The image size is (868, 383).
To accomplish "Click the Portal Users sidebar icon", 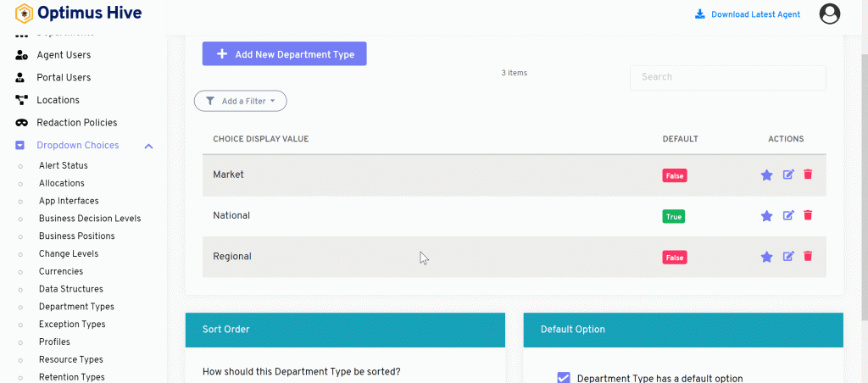I will [x=21, y=77].
